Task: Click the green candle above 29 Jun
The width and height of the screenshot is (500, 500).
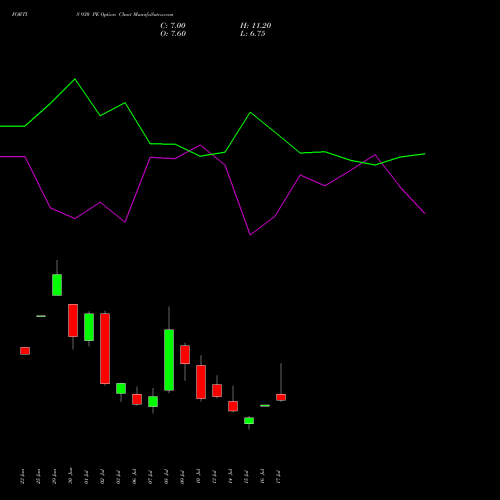Action: [x=57, y=285]
